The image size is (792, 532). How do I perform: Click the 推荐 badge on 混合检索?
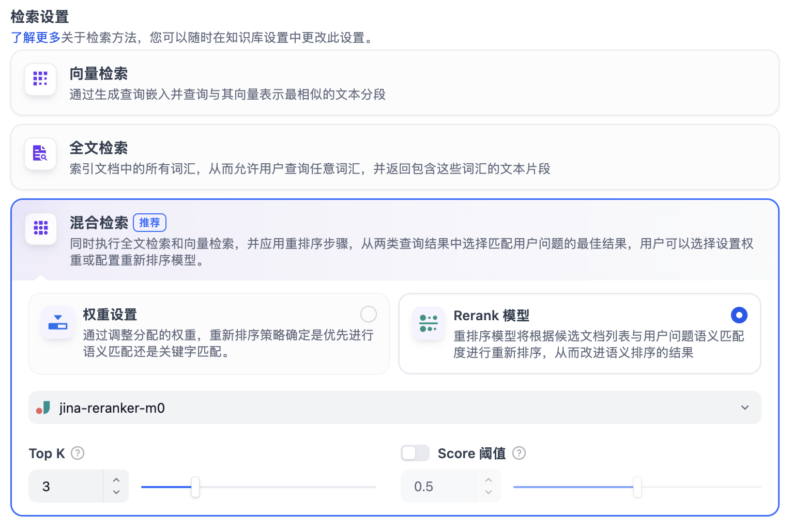pos(149,223)
